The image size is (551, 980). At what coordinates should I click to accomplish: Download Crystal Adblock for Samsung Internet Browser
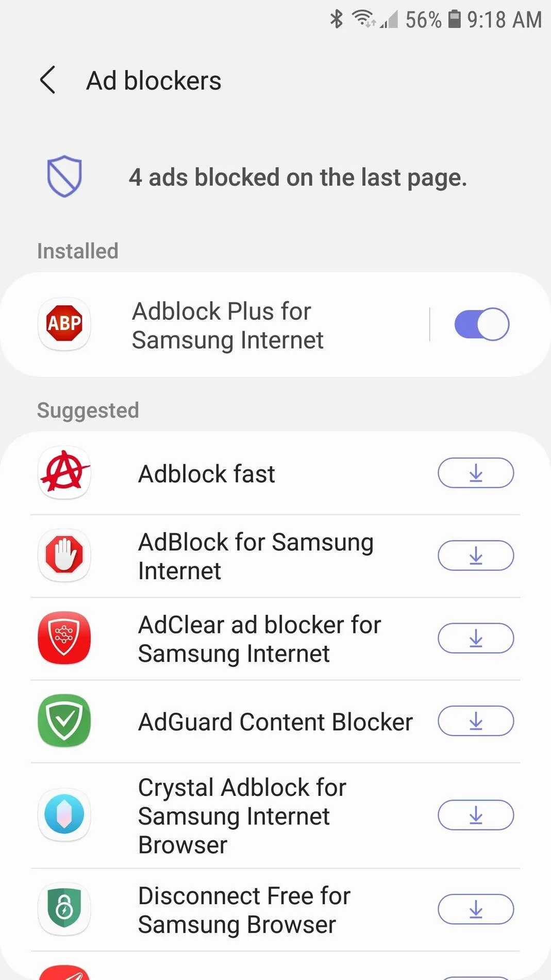pyautogui.click(x=476, y=815)
